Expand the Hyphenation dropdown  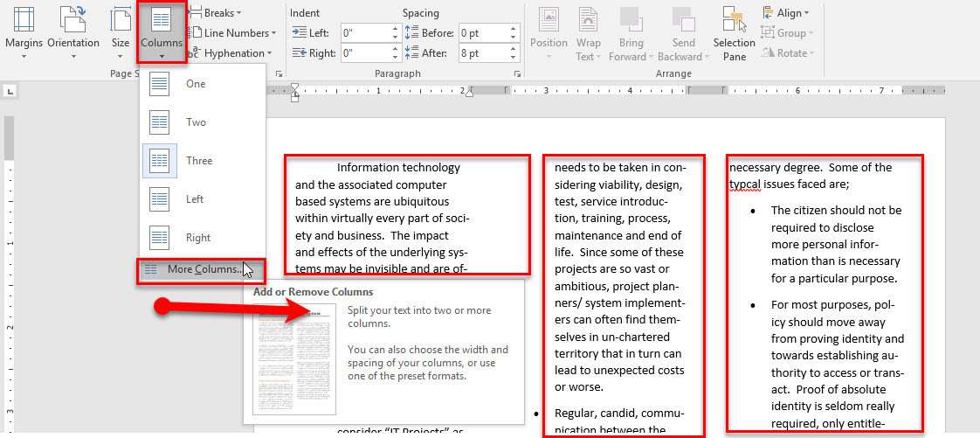tap(231, 53)
